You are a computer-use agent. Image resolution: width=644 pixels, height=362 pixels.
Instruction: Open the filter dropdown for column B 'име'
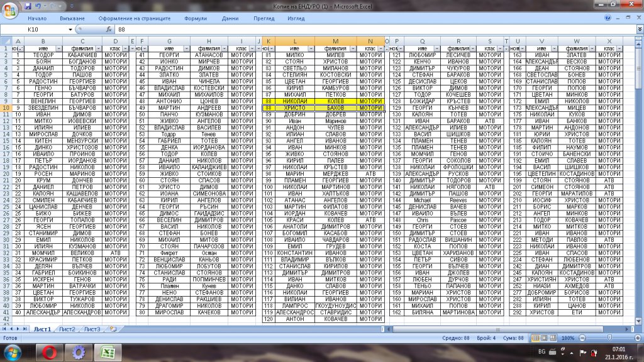[59, 48]
